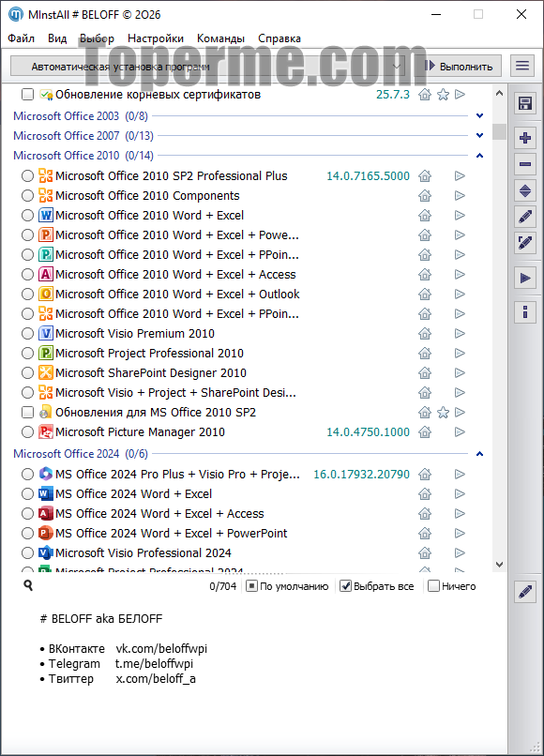Open the 'Автоматическая установка программ' dropdown
544x756 pixels.
point(208,66)
